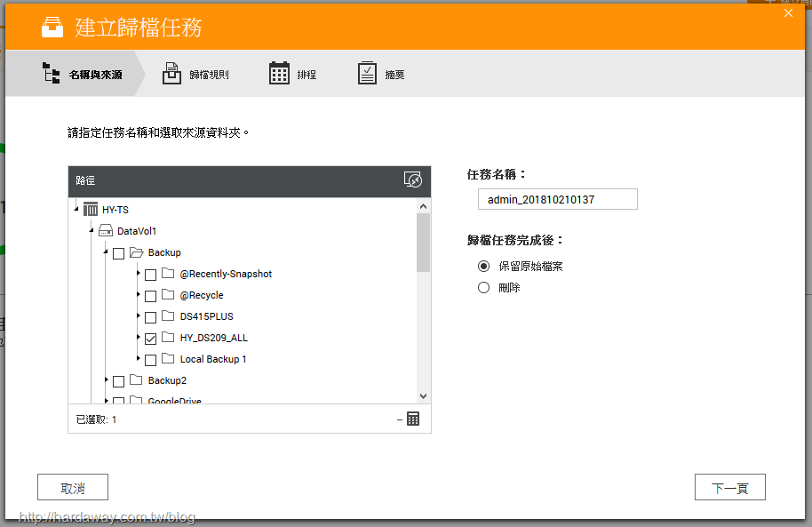Click the Backup2 folder icon
Viewport: 812px width, 527px height.
click(136, 379)
